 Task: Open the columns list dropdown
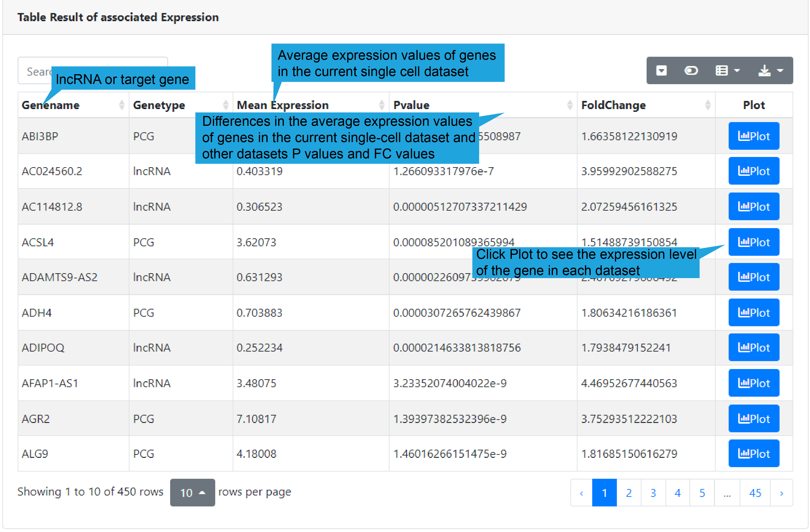pyautogui.click(x=727, y=70)
